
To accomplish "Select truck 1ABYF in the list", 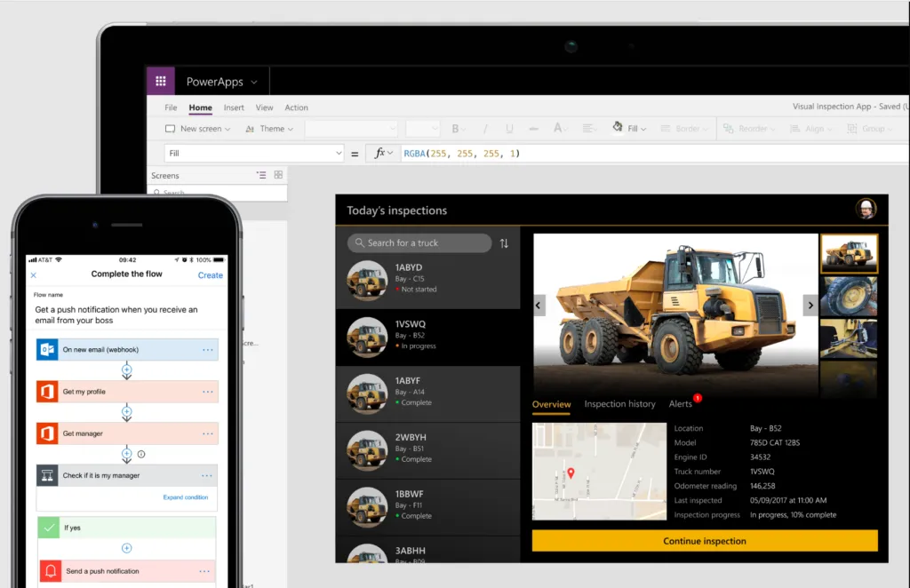I will (427, 393).
